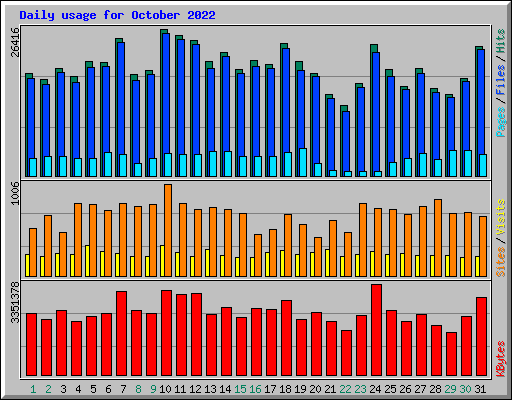This screenshot has height=400, width=512.
Task: Click day 18 axis label
Action: (x=285, y=389)
